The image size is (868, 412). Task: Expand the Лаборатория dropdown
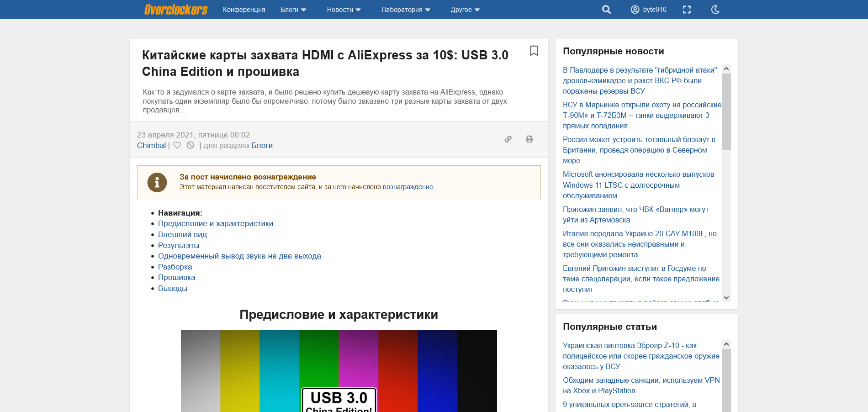406,10
